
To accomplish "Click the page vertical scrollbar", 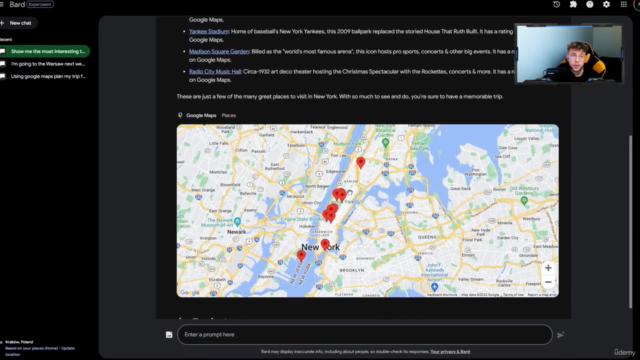I will click(630, 222).
